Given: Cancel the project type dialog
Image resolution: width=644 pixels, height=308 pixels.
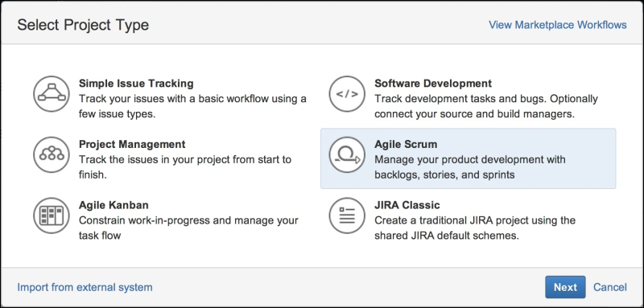Looking at the screenshot, I should (x=610, y=287).
